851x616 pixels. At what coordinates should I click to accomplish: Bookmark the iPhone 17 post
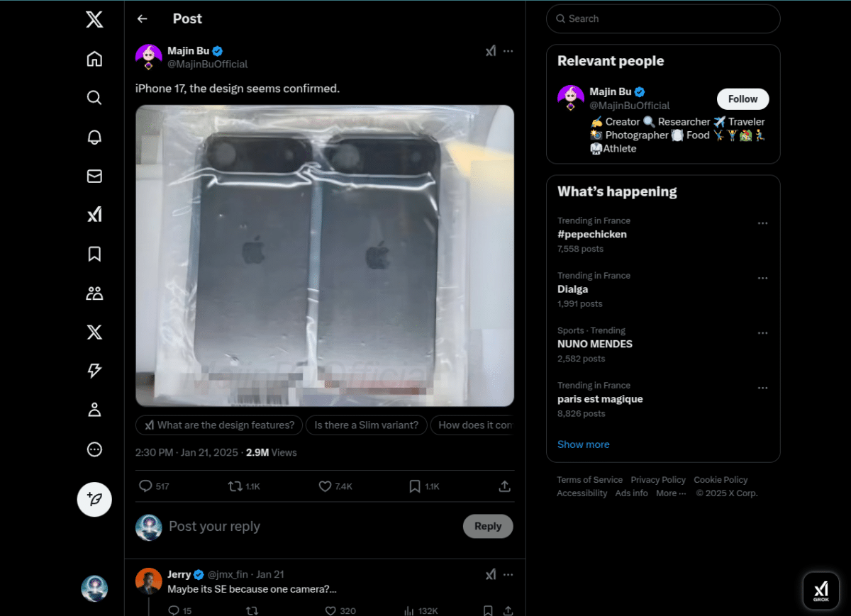click(424, 486)
